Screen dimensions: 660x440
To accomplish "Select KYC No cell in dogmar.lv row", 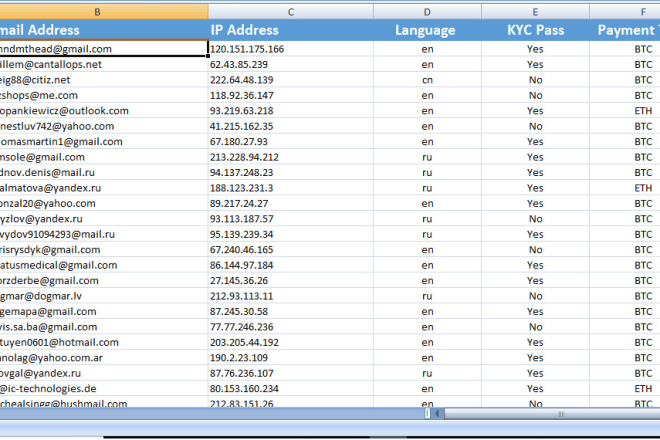I will (535, 296).
